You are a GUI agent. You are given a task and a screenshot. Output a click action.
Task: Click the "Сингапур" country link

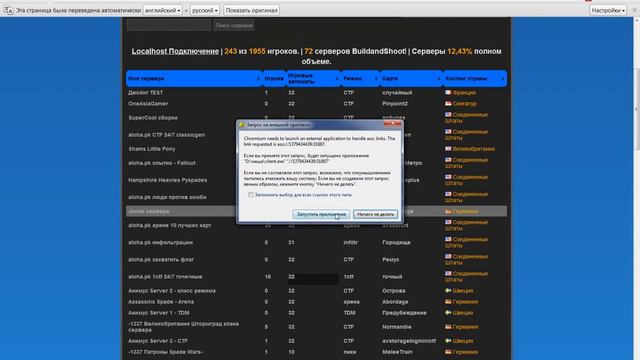464,104
